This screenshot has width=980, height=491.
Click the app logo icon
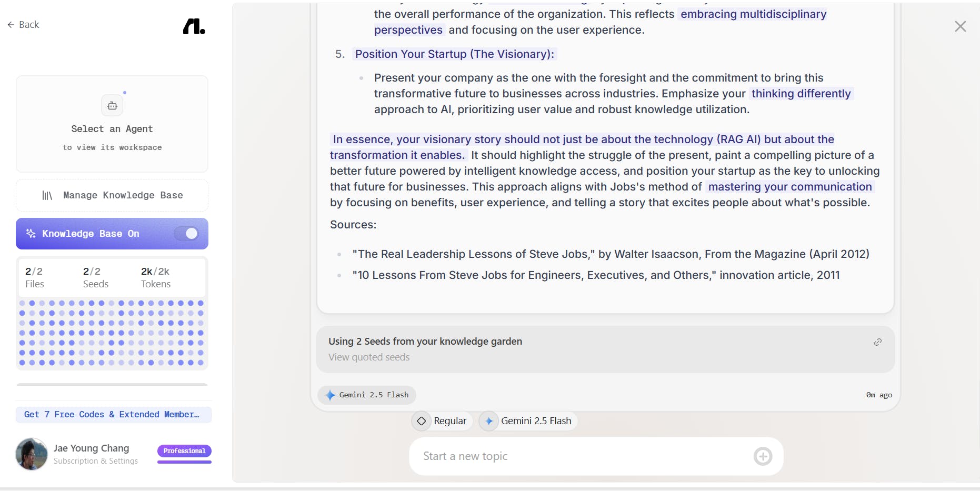click(194, 26)
